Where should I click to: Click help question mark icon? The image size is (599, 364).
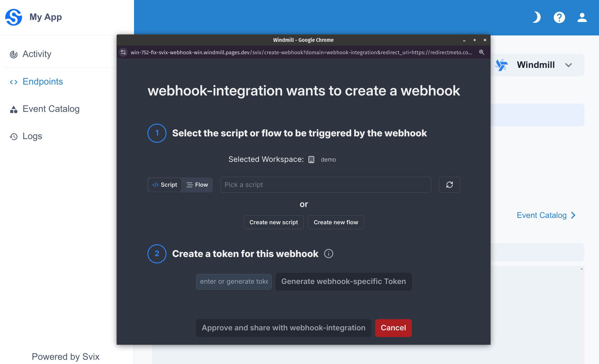[x=559, y=17]
